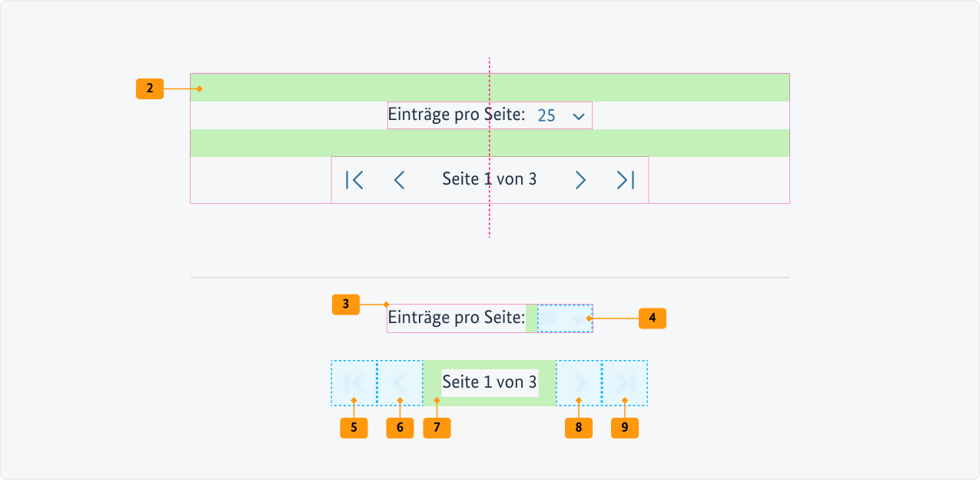The width and height of the screenshot is (980, 480).
Task: Click callout marker number 8
Action: [579, 427]
